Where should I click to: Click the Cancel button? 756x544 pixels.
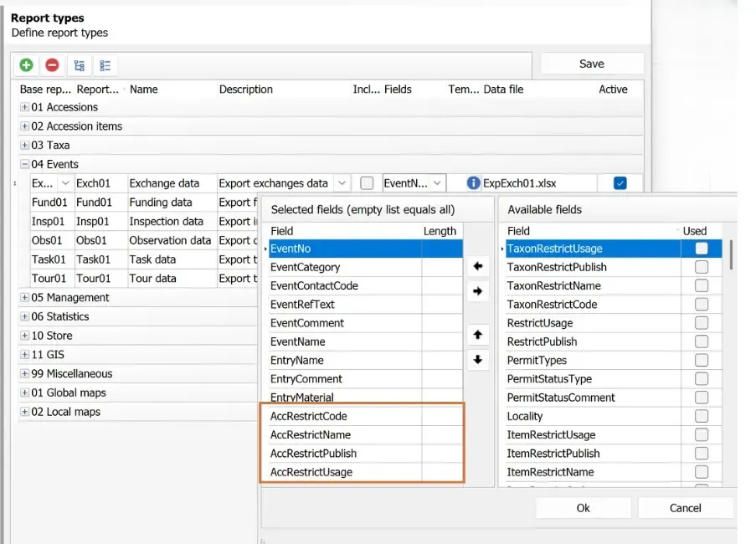[685, 508]
